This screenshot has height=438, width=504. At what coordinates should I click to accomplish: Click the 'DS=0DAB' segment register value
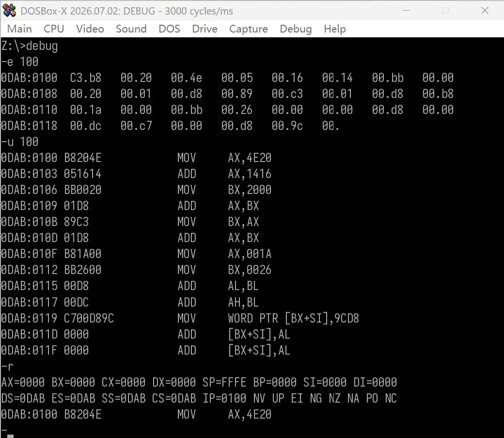23,398
